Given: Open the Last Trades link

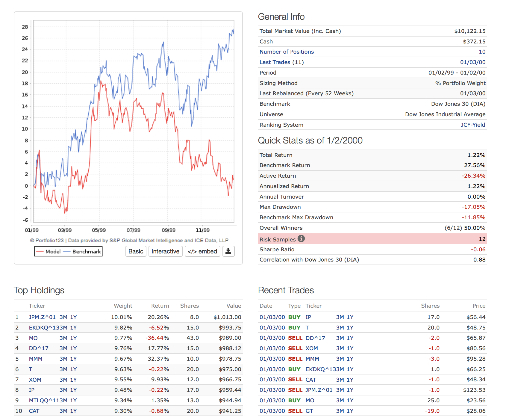Looking at the screenshot, I should [x=275, y=62].
